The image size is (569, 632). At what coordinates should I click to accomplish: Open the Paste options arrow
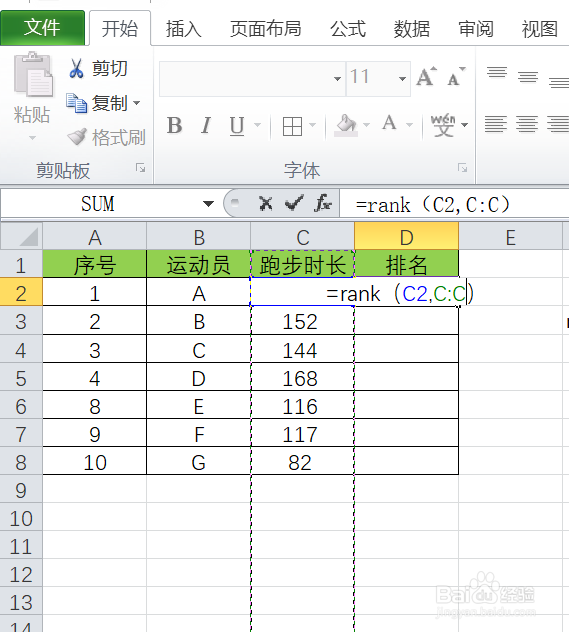tap(32, 138)
